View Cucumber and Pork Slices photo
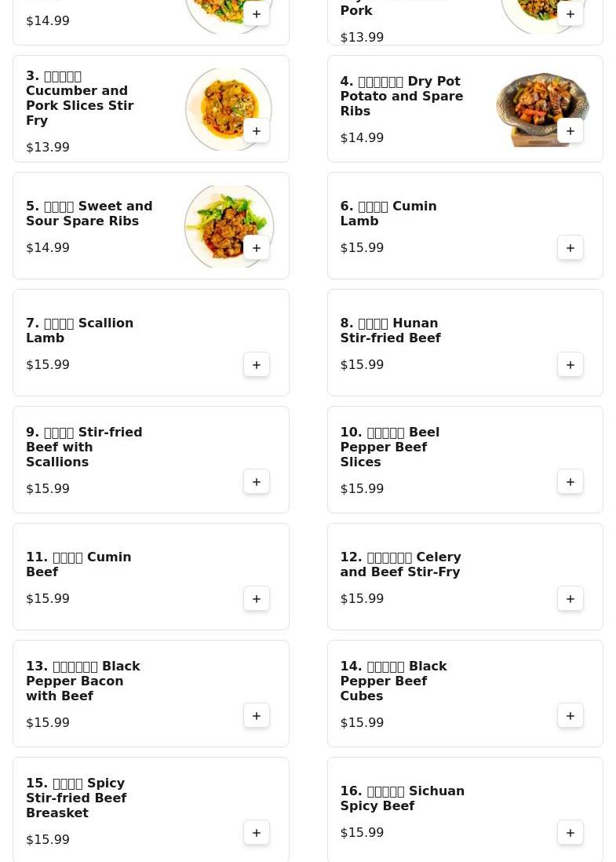This screenshot has height=862, width=616. pyautogui.click(x=228, y=109)
